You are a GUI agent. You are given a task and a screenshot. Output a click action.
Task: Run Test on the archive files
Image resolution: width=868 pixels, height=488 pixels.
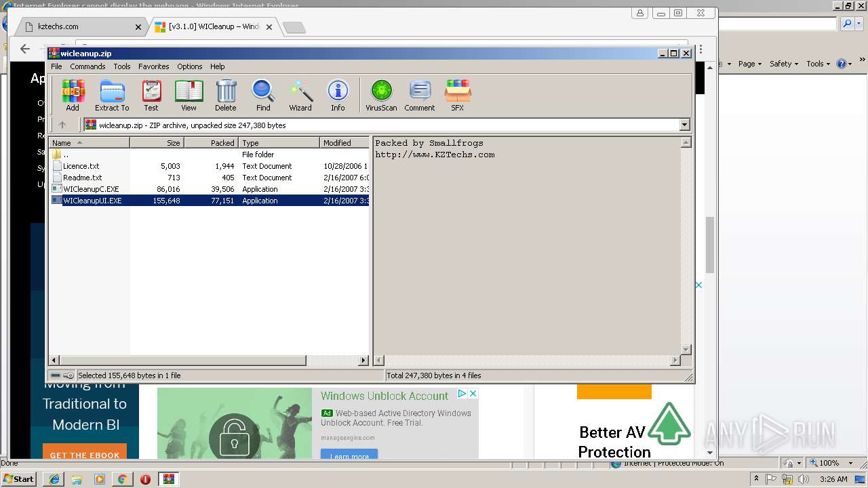151,95
